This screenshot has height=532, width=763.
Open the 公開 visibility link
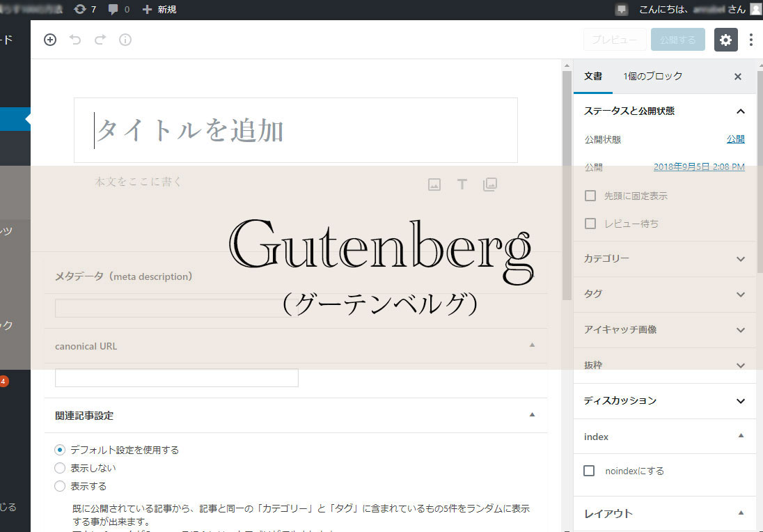[735, 139]
